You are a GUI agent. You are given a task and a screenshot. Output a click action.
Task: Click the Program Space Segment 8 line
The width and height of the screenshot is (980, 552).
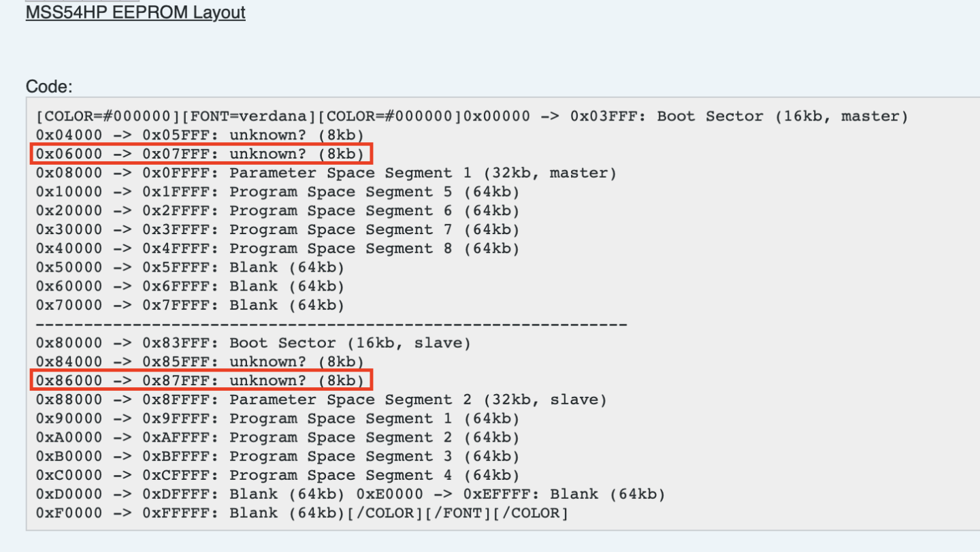click(x=278, y=248)
